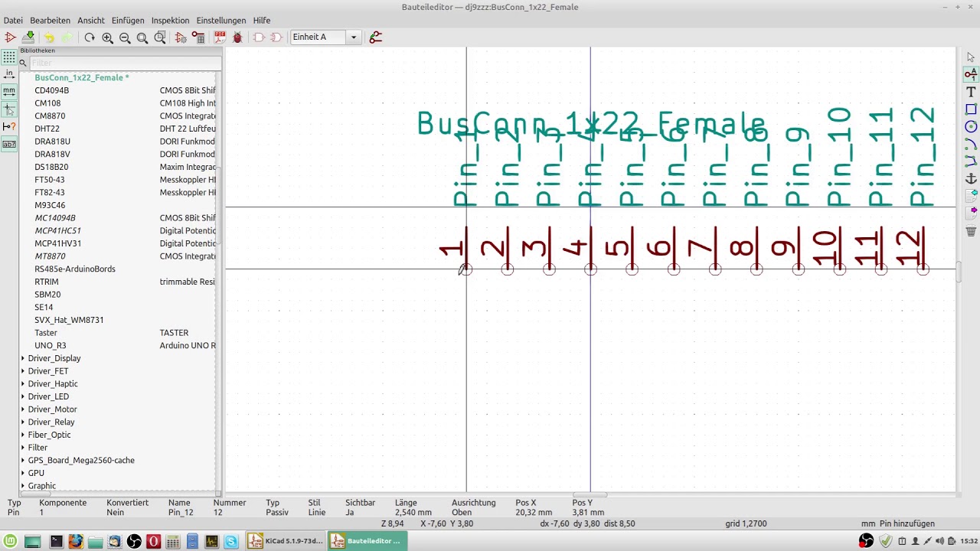Show De Morgan body style gate icon
The image size is (980, 551).
[x=276, y=37]
